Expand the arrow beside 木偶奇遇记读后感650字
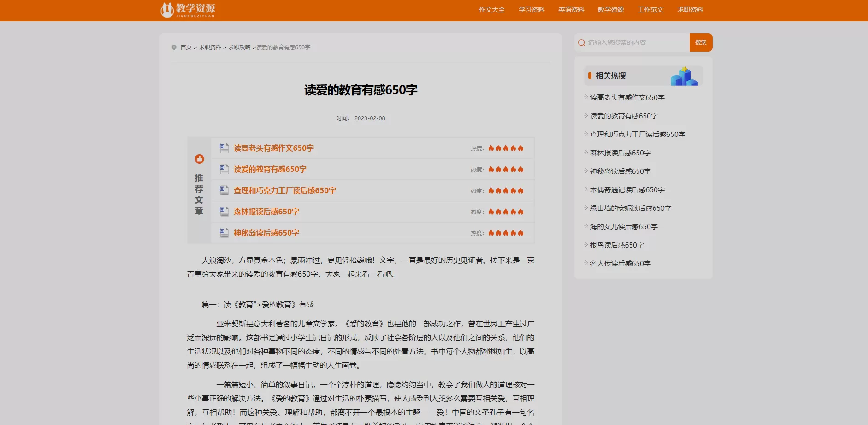Screen dimensions: 868x425 click(x=585, y=189)
